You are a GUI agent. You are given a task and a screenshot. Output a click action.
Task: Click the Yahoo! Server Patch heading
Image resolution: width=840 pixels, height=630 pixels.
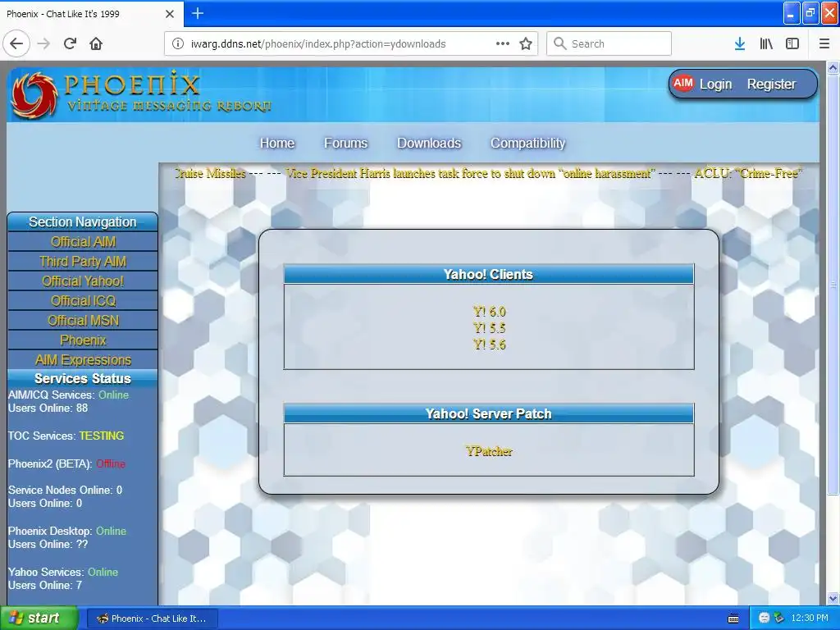489,413
